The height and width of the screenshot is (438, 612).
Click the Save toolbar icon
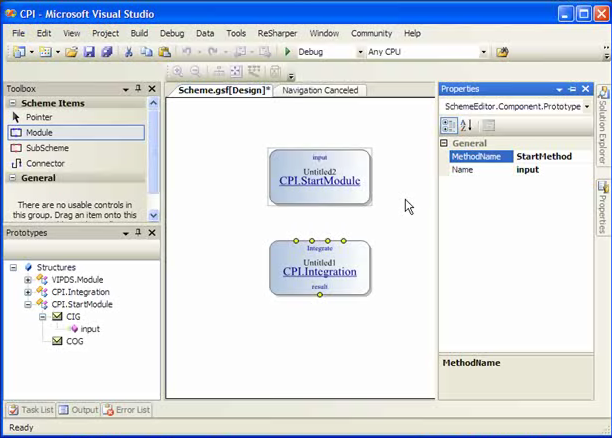(90, 52)
